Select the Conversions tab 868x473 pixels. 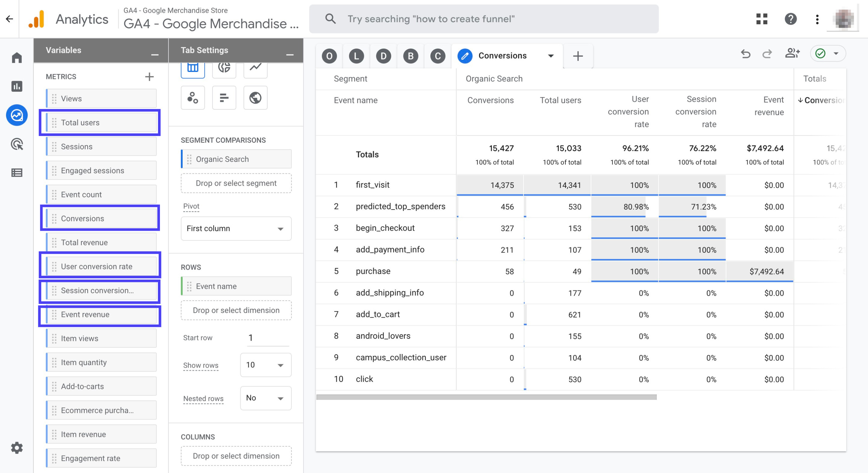(x=502, y=56)
